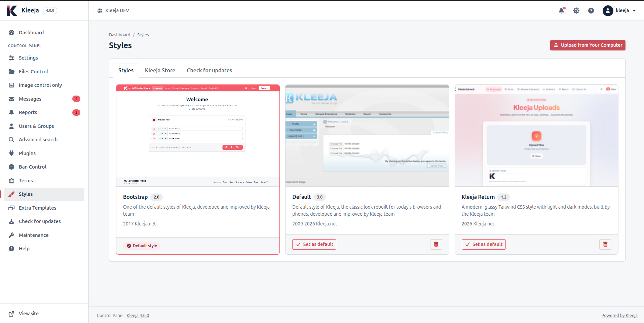Click the Terms building icon
Viewport: 644px width, 323px height.
[11, 181]
